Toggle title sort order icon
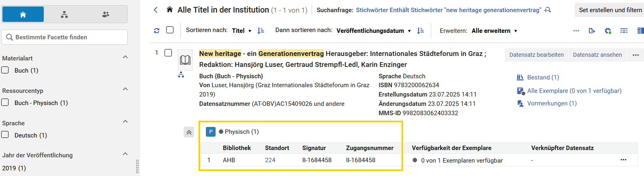Viewport: 644px width, 176px height. click(261, 30)
